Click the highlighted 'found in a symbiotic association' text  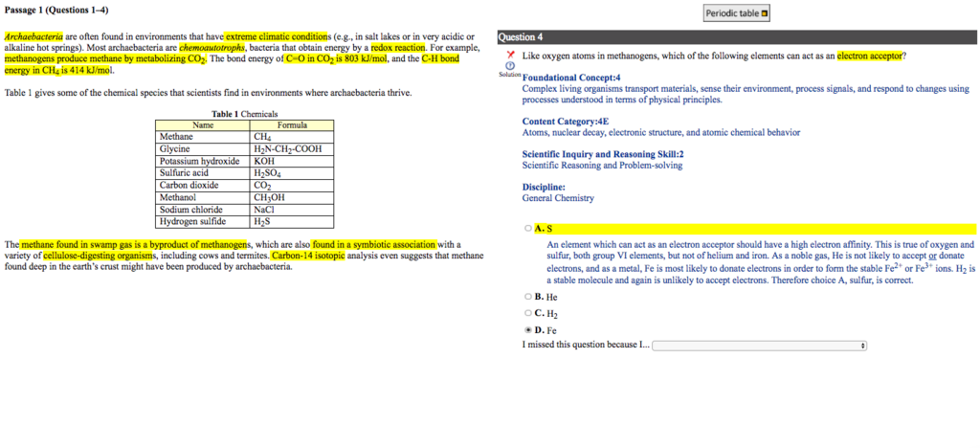tap(374, 244)
